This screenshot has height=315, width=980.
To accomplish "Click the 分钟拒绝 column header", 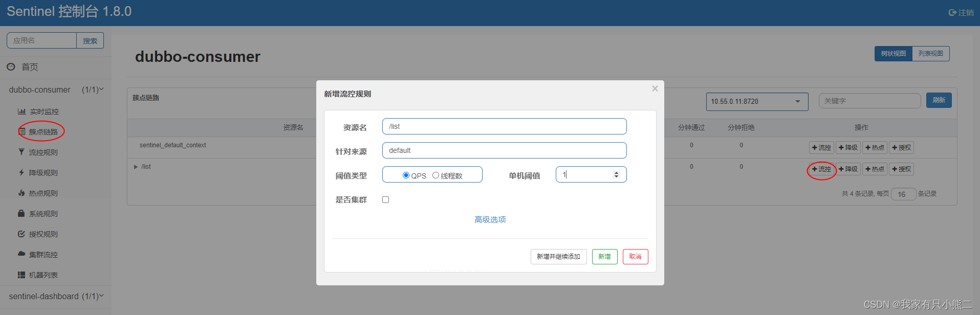I will pos(741,127).
